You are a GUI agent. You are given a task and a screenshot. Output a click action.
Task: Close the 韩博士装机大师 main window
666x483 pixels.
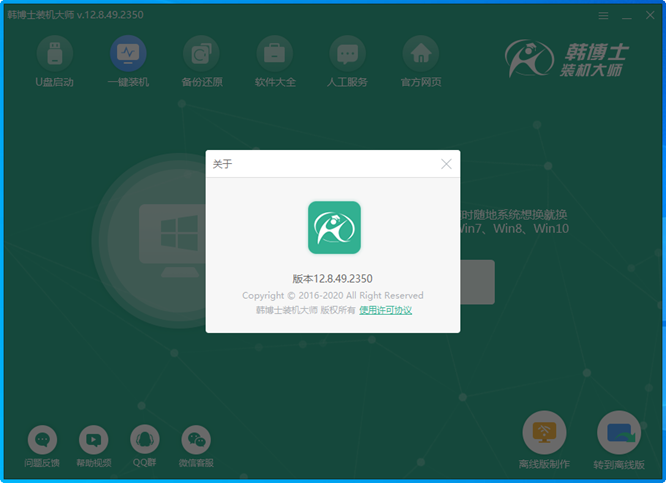click(x=650, y=15)
